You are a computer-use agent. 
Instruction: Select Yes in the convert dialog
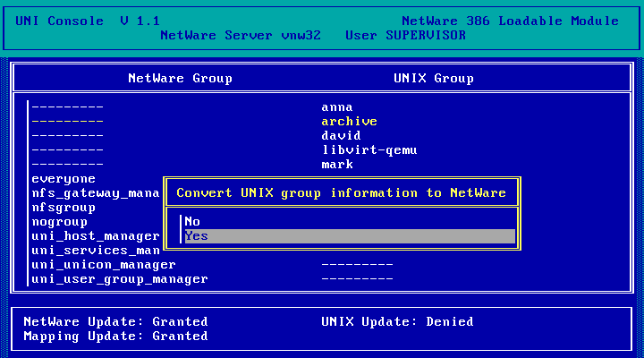click(x=350, y=236)
